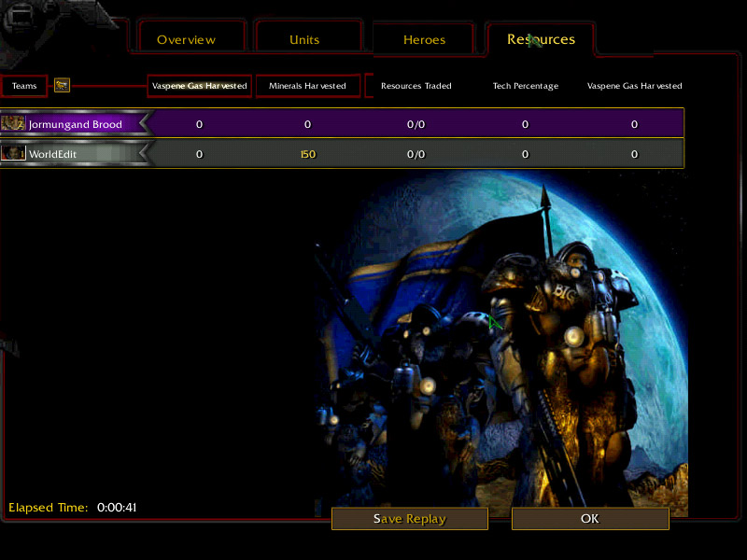Click the elapsed time value 0:00:41

(x=117, y=507)
